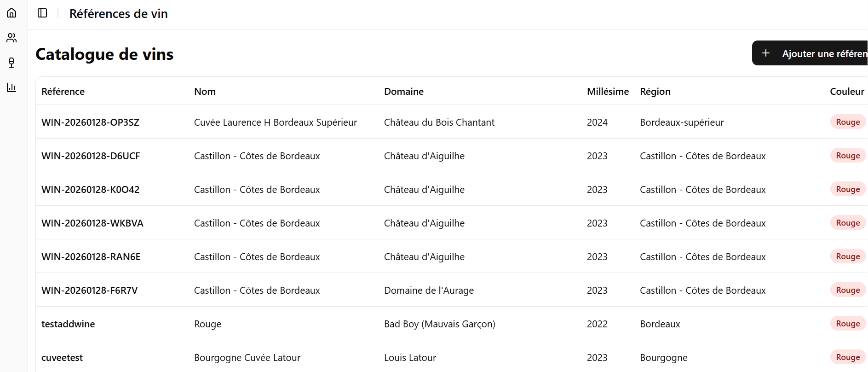The height and width of the screenshot is (372, 868).
Task: Open the cuveetest wine reference
Action: [x=62, y=357]
